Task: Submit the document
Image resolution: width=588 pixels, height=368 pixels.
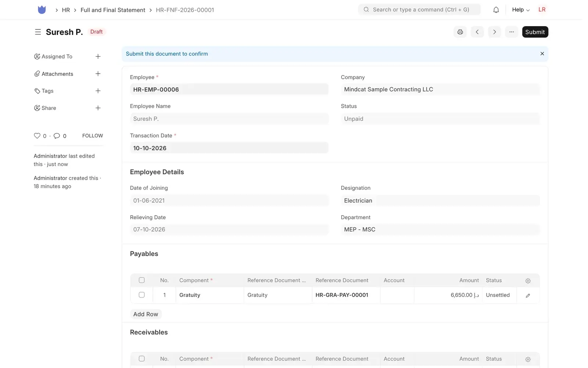Action: 535,32
